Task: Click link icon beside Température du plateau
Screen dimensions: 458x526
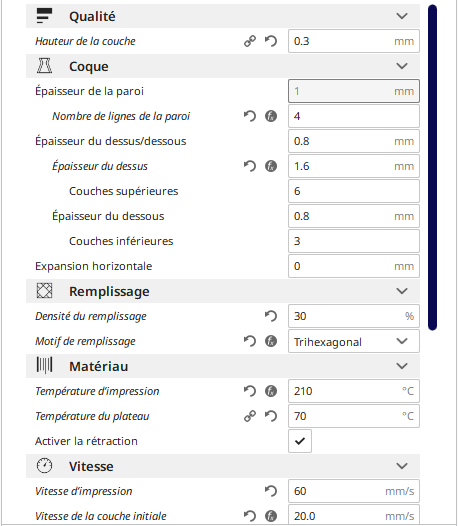Action: (x=250, y=416)
